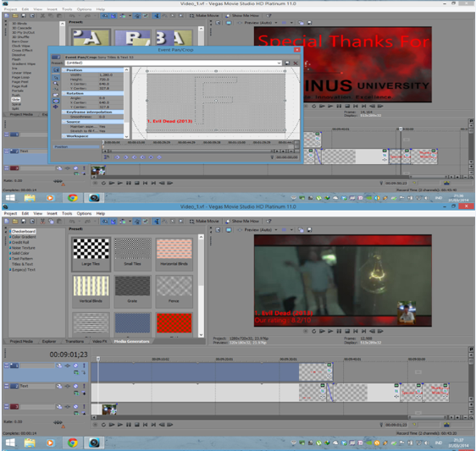Toggle Automatic Crossfades in lower window toolbar
This screenshot has width=476, height=451.
[113, 222]
